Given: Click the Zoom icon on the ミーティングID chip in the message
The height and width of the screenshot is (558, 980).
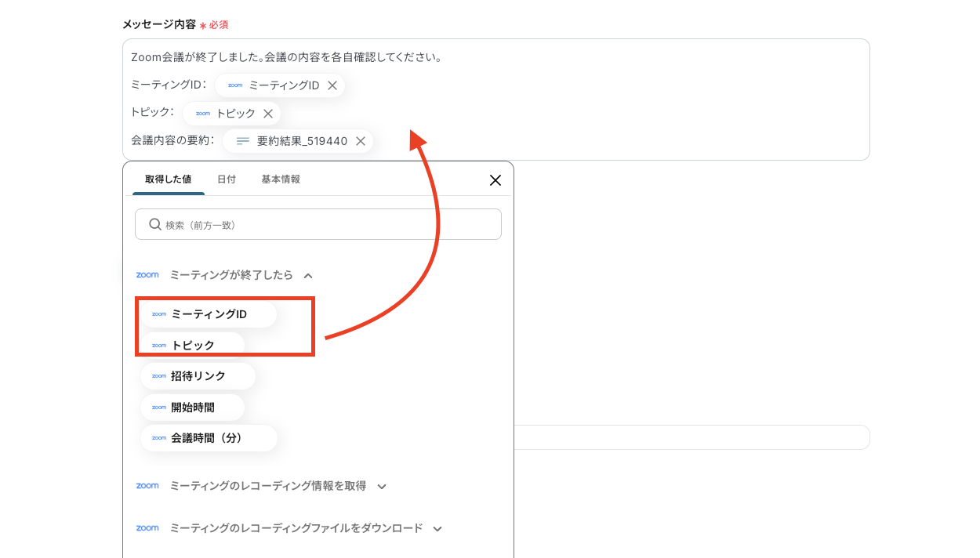Looking at the screenshot, I should pos(234,85).
